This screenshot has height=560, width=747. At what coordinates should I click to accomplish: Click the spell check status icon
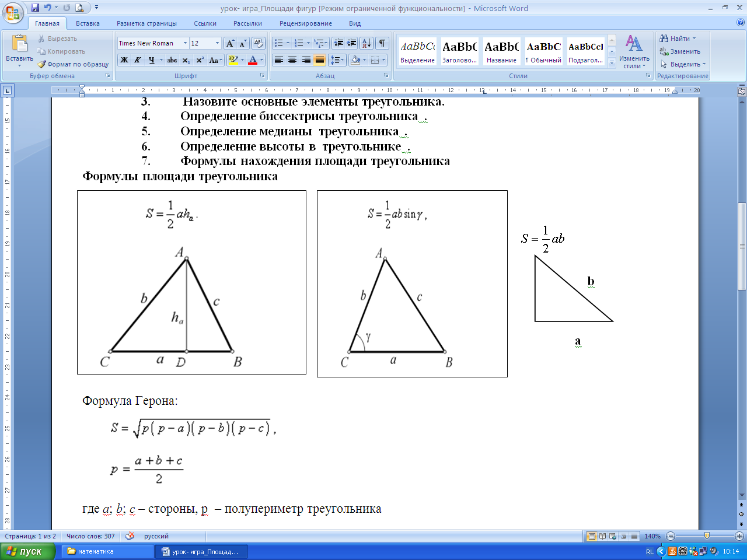[x=130, y=536]
